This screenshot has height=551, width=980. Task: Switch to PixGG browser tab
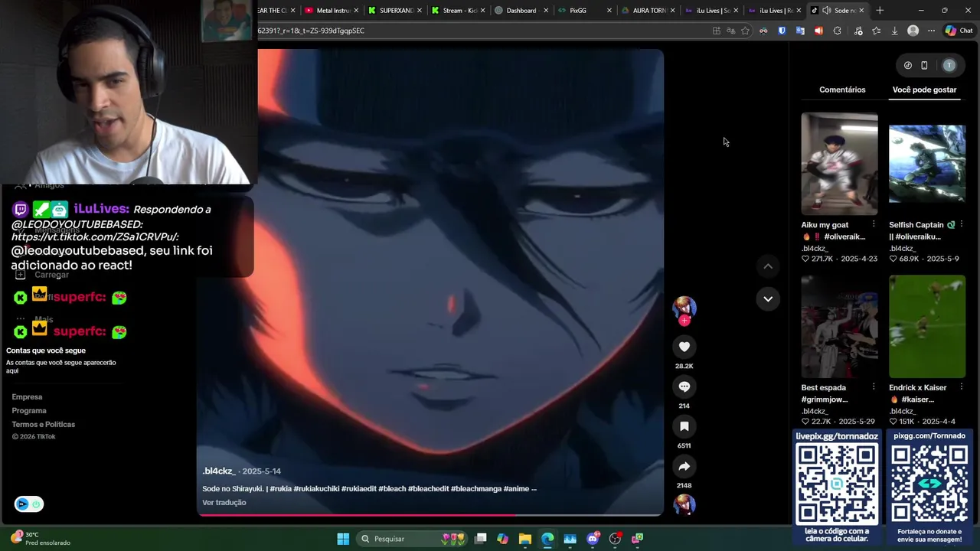[x=584, y=11]
